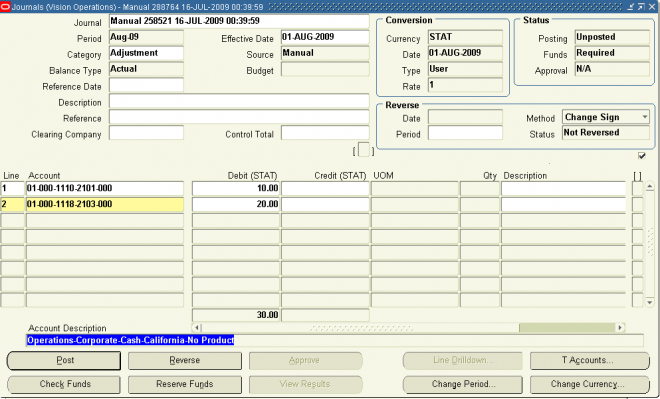This screenshot has height=399, width=660.
Task: Click the Oracle icon in the title bar
Action: point(5,7)
